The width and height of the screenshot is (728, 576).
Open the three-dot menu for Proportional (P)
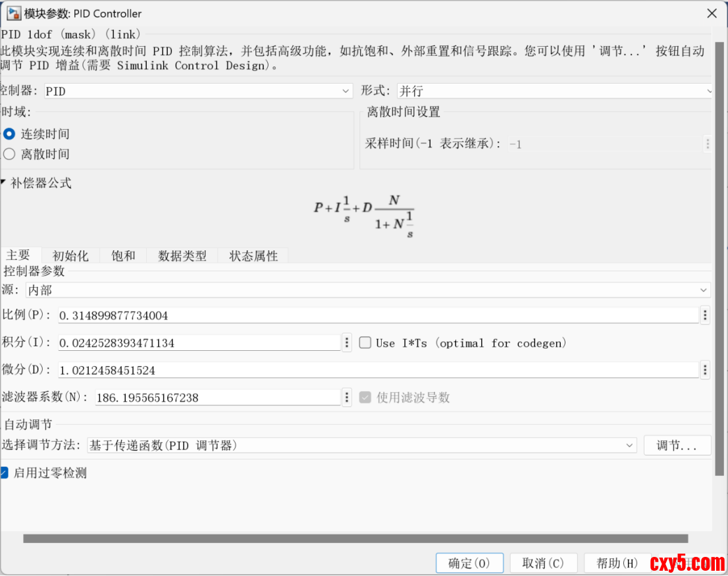click(705, 315)
